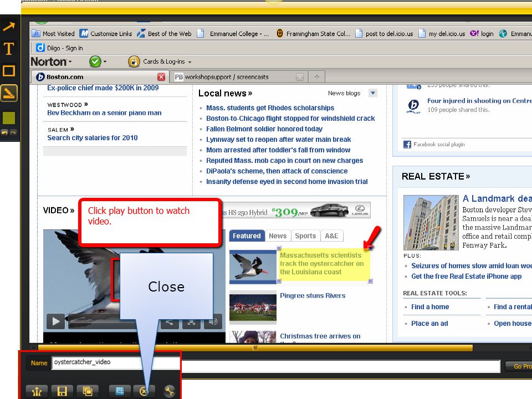Open the Best of the Web bookmark

coord(164,34)
